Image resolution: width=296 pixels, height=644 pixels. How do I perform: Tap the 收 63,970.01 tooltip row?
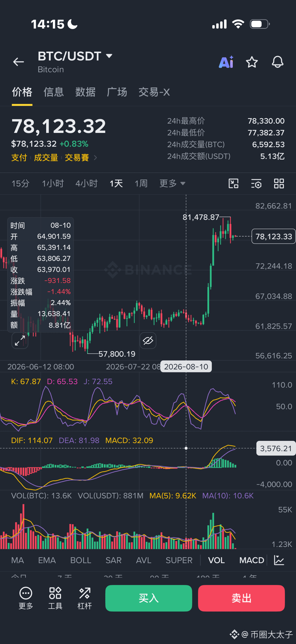40,269
